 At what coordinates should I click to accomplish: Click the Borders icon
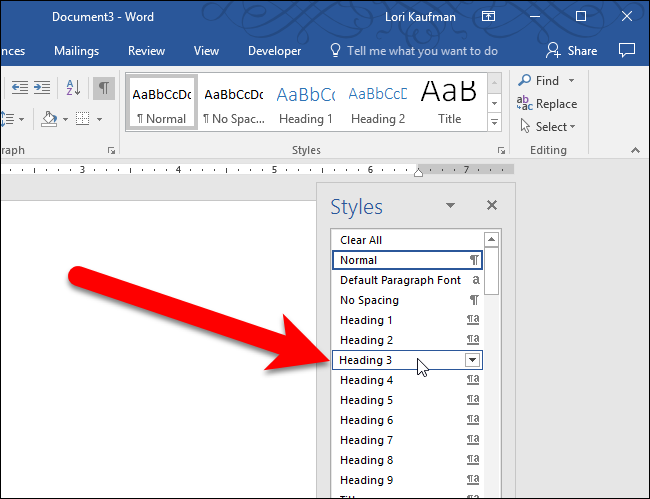coord(82,119)
